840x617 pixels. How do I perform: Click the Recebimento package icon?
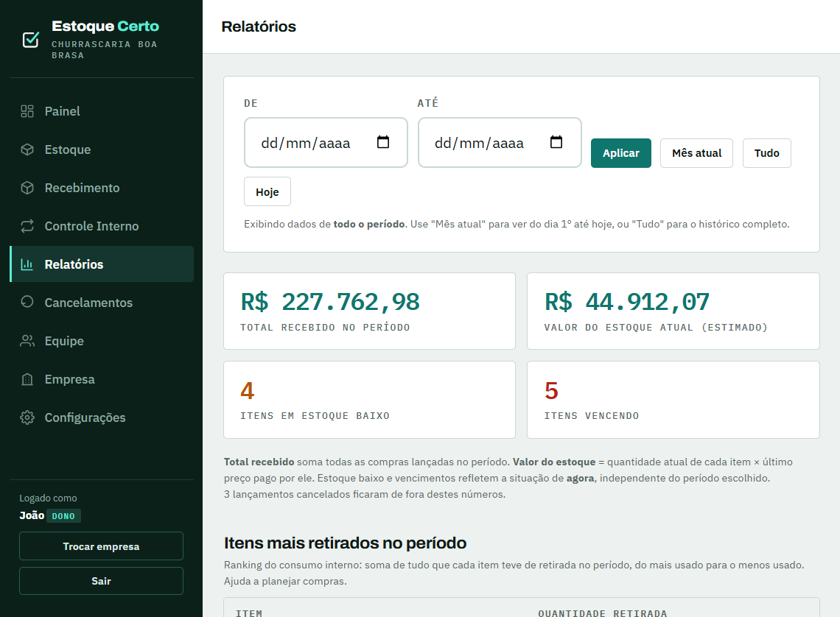(x=27, y=188)
